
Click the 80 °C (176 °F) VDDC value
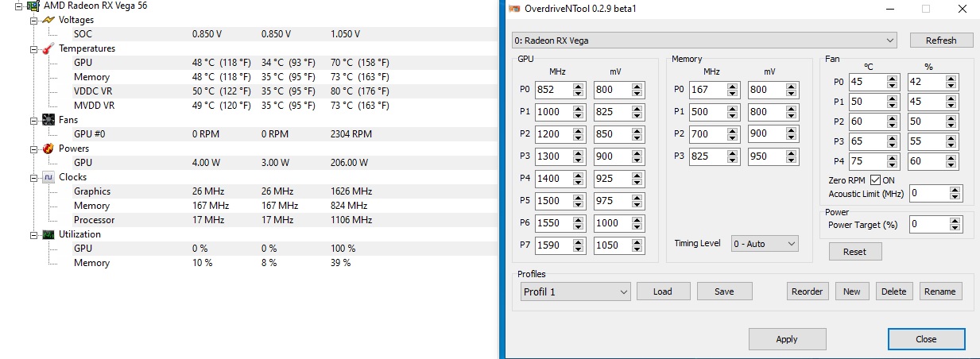360,91
